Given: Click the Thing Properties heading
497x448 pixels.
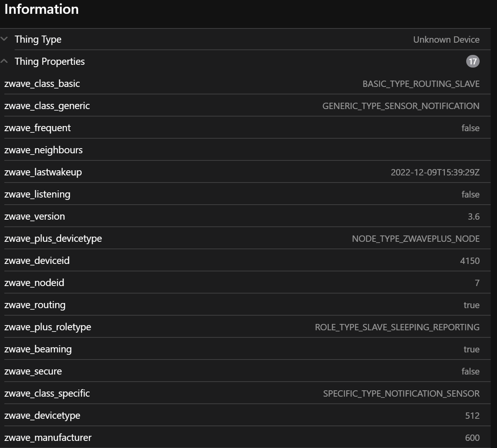Looking at the screenshot, I should click(x=50, y=62).
